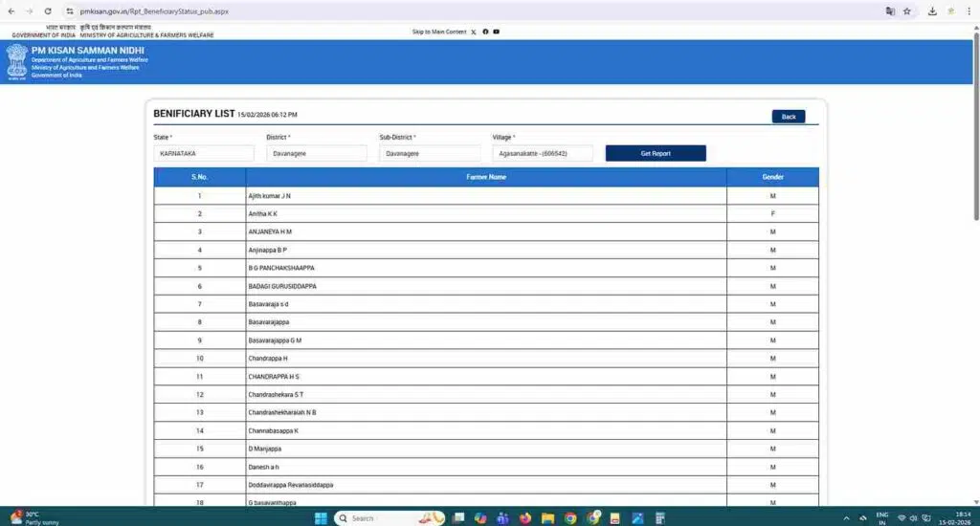Select farmer name Chandrashekara S T

point(276,395)
